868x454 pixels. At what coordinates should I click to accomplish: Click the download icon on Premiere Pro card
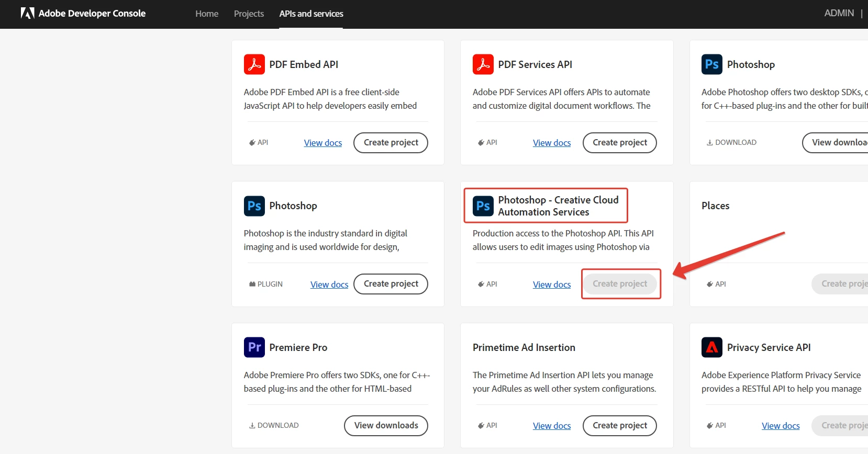click(x=252, y=425)
